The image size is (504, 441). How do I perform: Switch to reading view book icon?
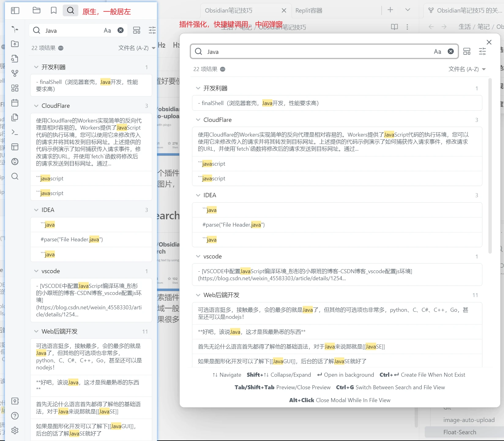tap(394, 27)
